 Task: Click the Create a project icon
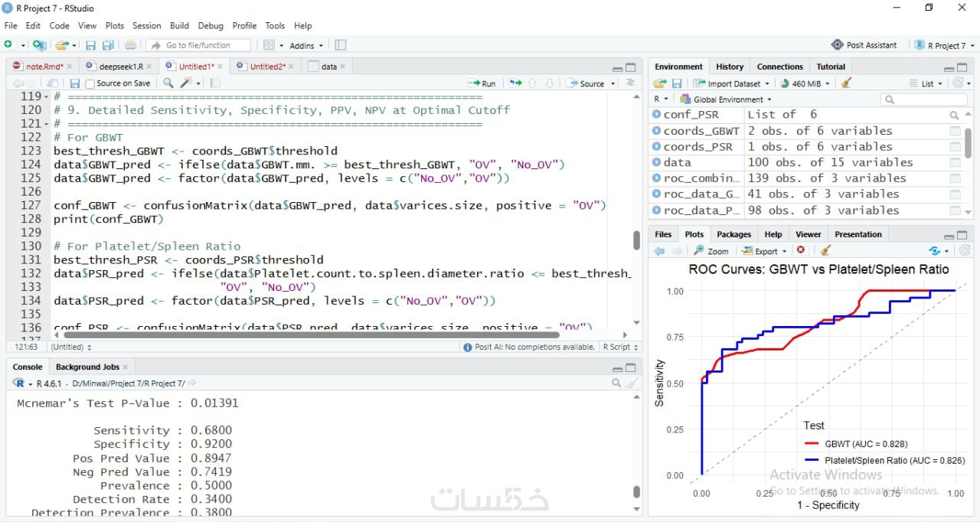coord(39,45)
